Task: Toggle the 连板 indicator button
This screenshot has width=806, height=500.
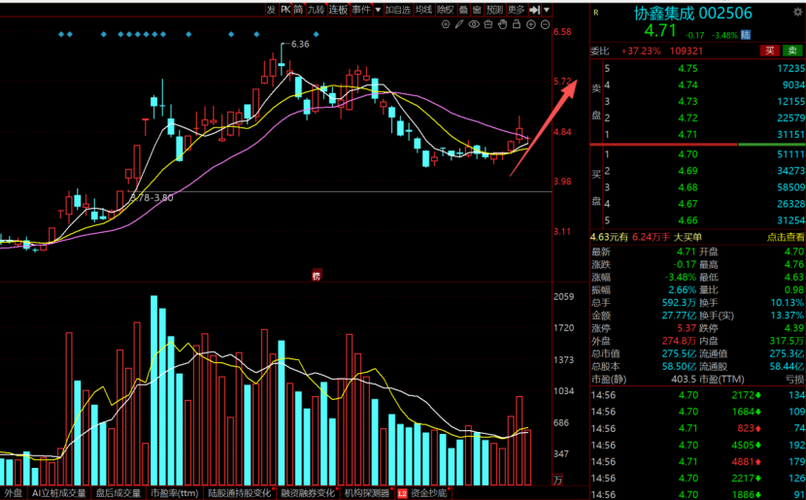Action: tap(338, 9)
